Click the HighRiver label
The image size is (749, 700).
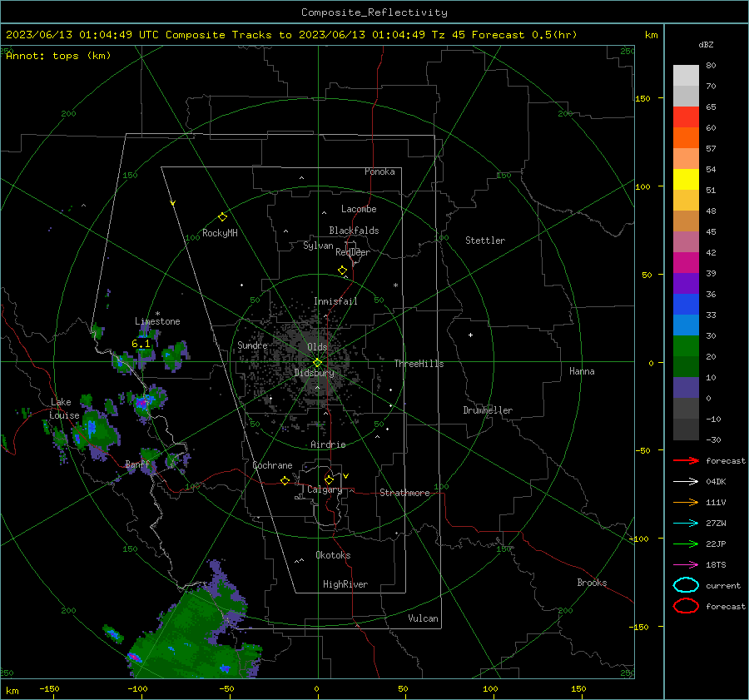point(345,584)
